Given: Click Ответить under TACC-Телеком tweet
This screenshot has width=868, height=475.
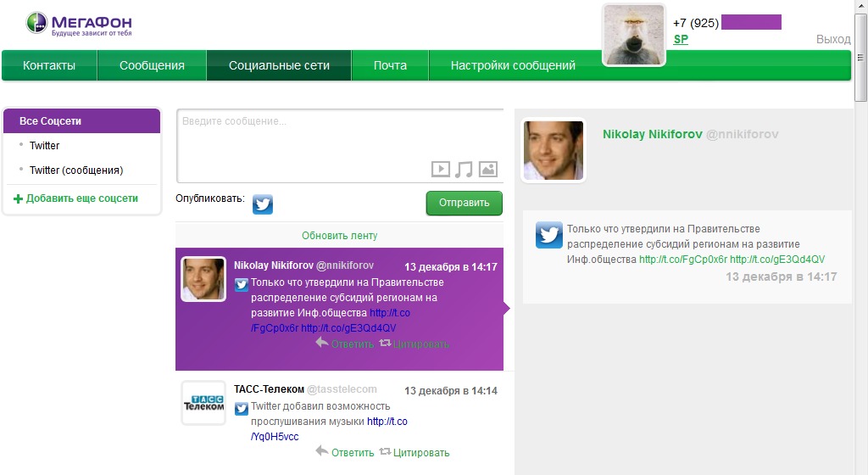Looking at the screenshot, I should click(353, 453).
